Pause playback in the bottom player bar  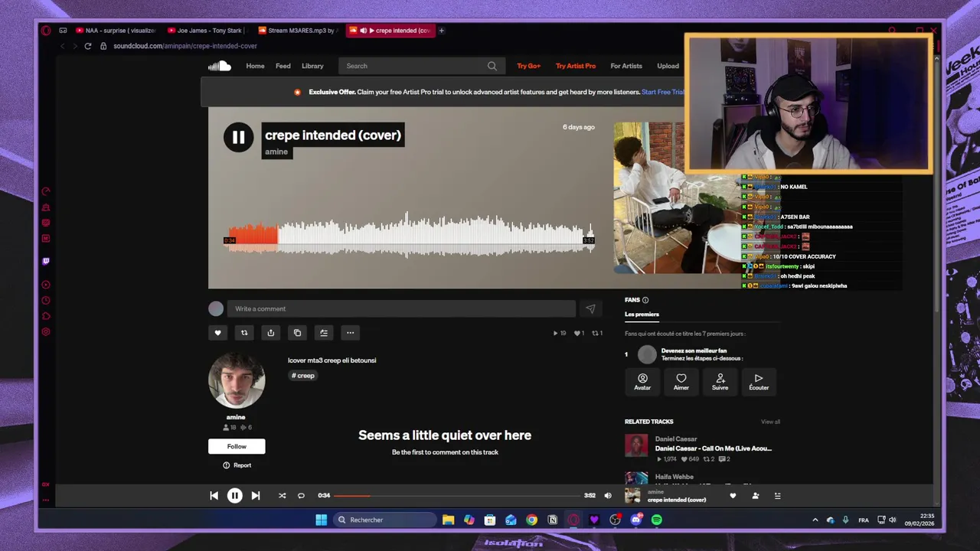coord(234,496)
